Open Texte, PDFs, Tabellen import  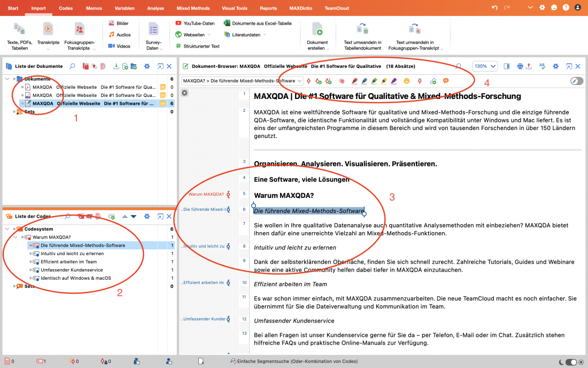(x=19, y=36)
